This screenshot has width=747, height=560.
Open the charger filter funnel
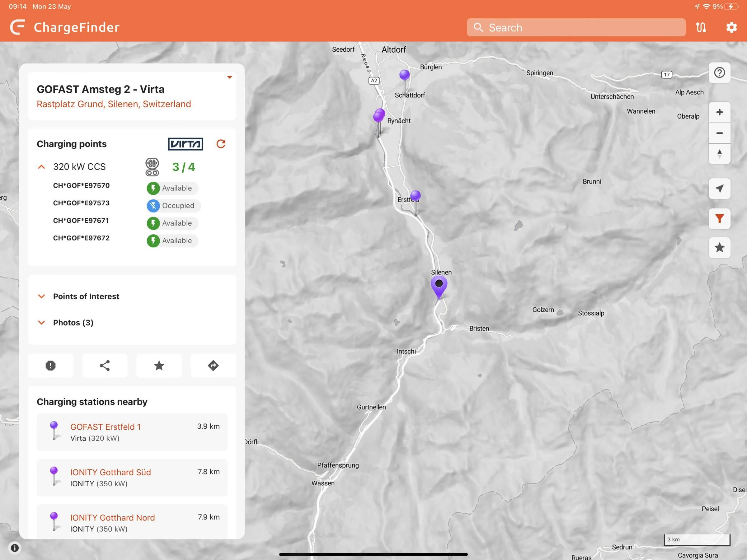point(719,218)
